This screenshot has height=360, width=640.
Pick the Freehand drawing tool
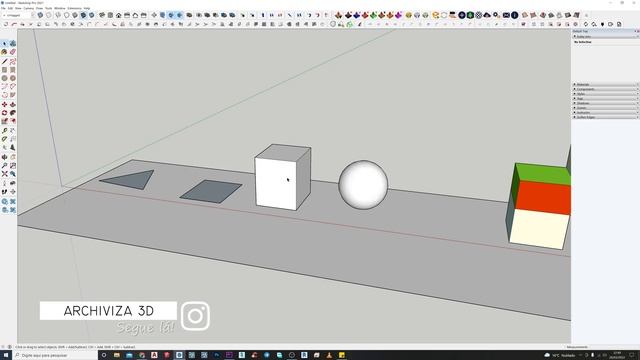coord(13,62)
